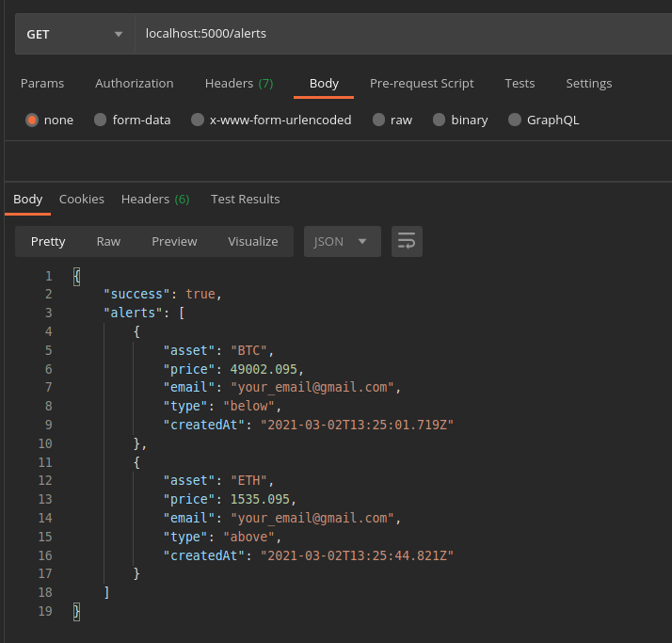Toggle the wrap lines icon
The width and height of the screenshot is (672, 643).
click(x=407, y=242)
